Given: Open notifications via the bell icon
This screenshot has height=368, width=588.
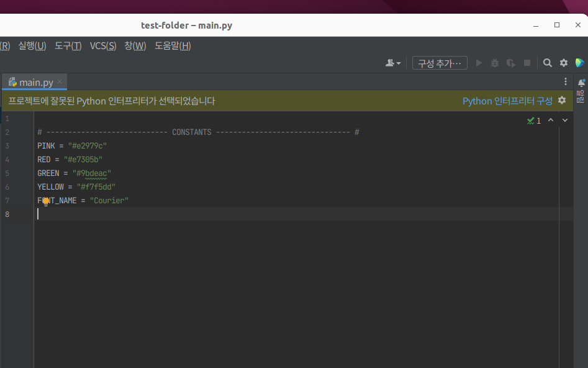Looking at the screenshot, I should tap(580, 81).
